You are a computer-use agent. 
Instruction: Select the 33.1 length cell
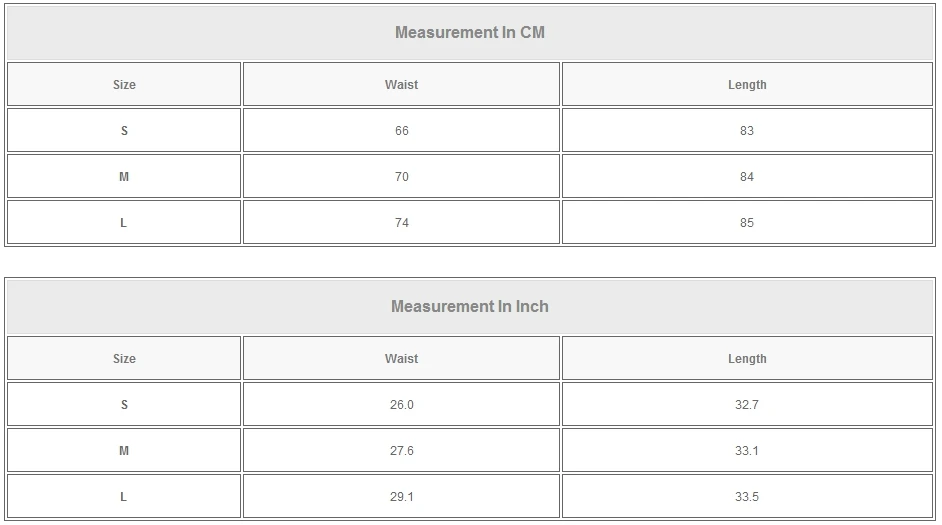[747, 451]
